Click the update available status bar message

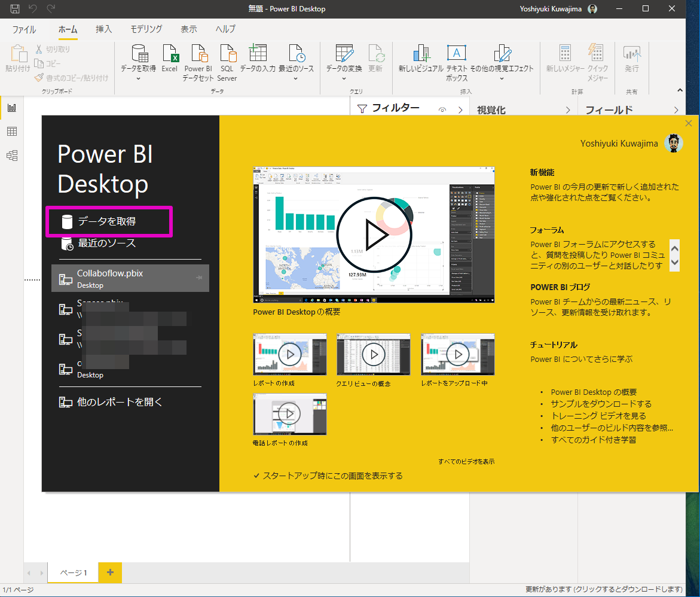click(x=604, y=589)
